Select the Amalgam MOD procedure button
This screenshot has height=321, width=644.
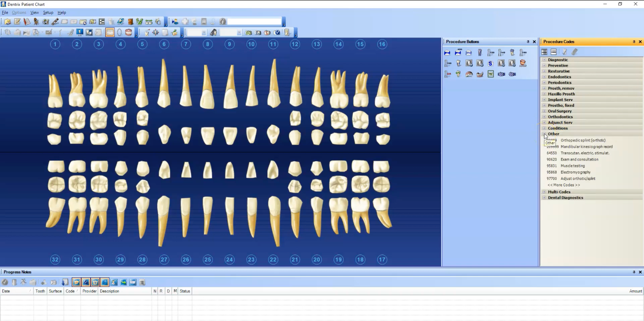point(459,53)
